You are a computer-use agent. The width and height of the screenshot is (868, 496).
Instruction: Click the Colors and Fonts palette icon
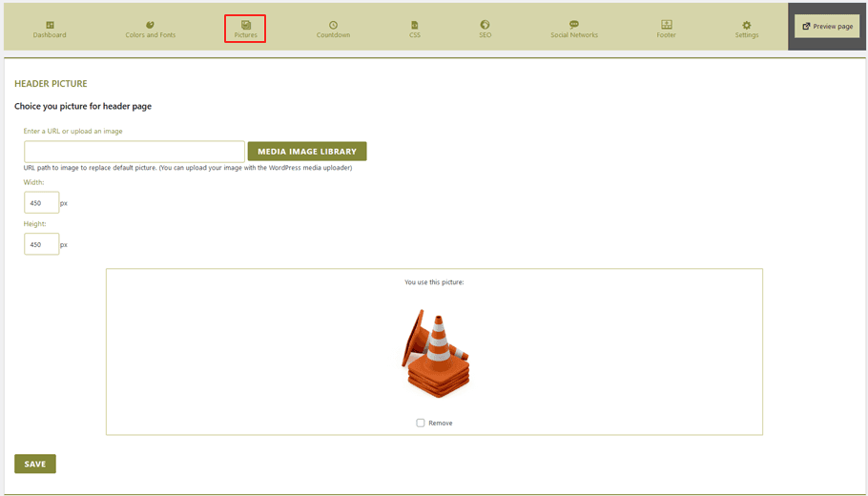(x=150, y=25)
